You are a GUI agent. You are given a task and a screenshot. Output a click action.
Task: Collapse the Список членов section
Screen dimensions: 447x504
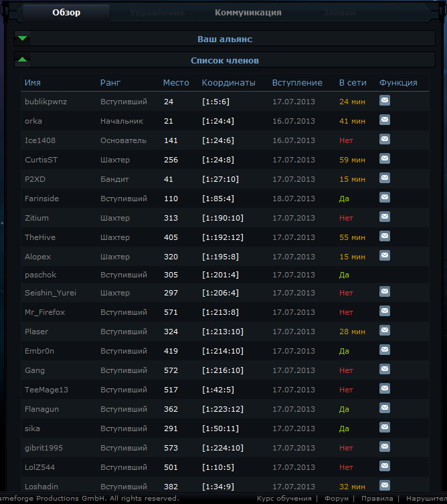[224, 60]
